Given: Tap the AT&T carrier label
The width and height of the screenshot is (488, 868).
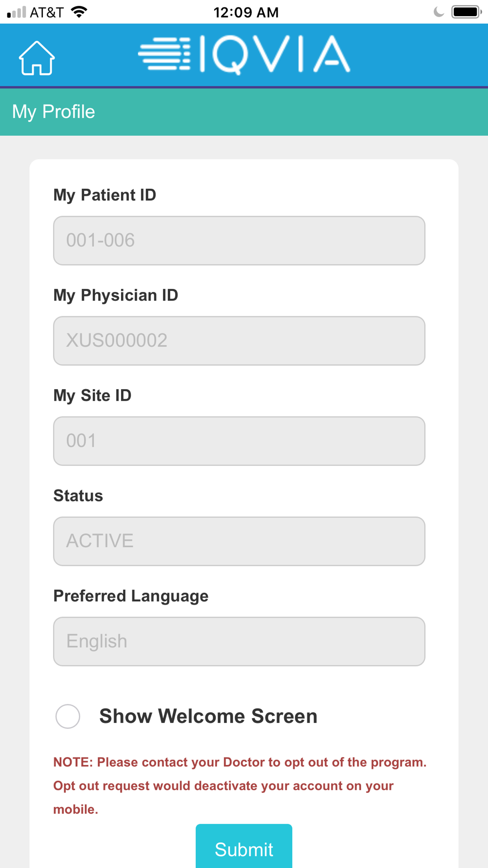Looking at the screenshot, I should click(47, 12).
